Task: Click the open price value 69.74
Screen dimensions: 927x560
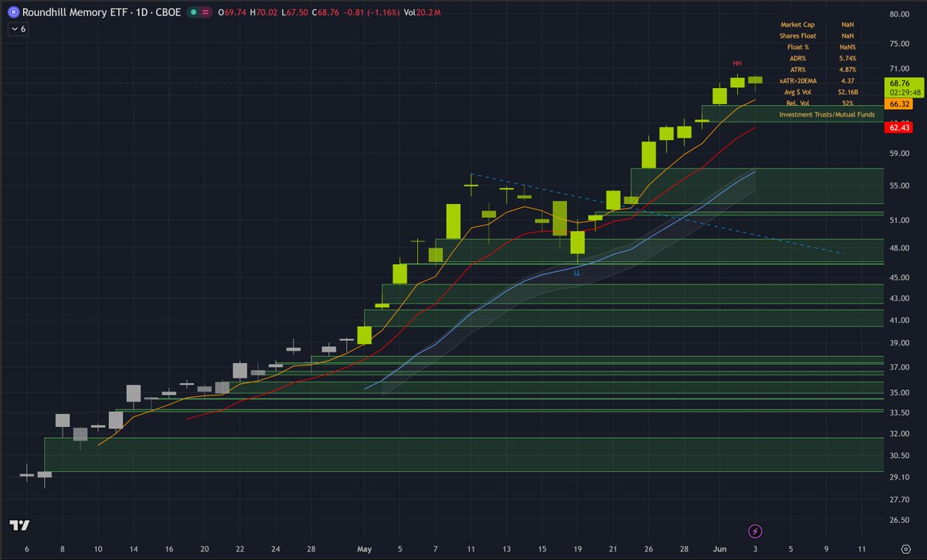Action: pos(237,12)
